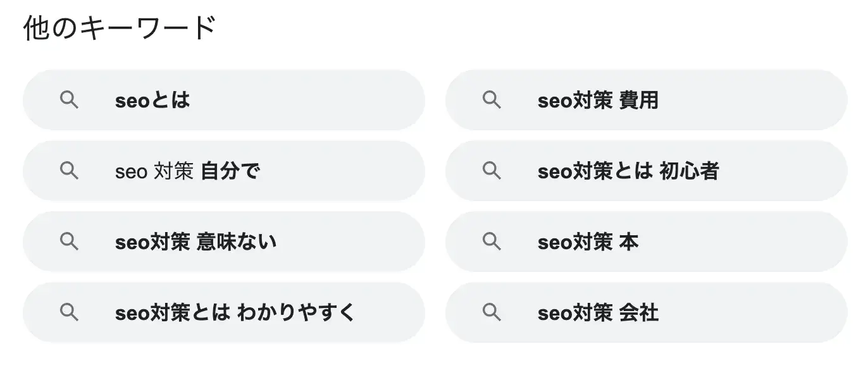Choose the 'seo対策とは わかりやすく' keyword

click(224, 312)
